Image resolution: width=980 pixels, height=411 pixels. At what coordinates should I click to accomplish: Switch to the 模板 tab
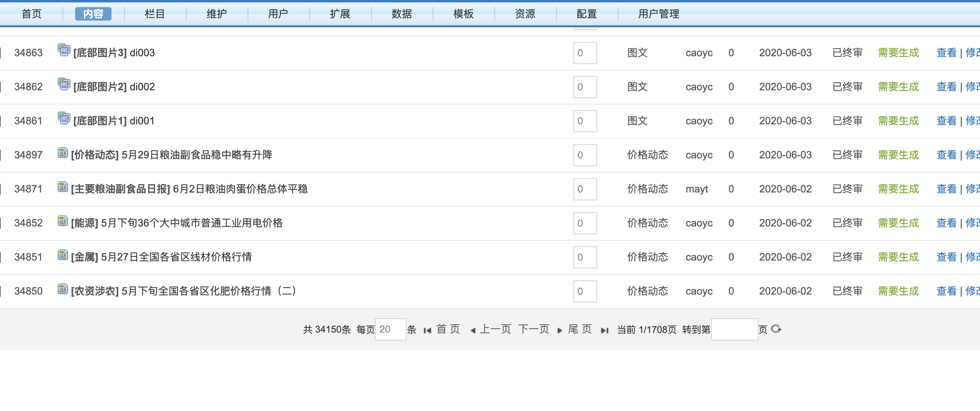point(463,14)
